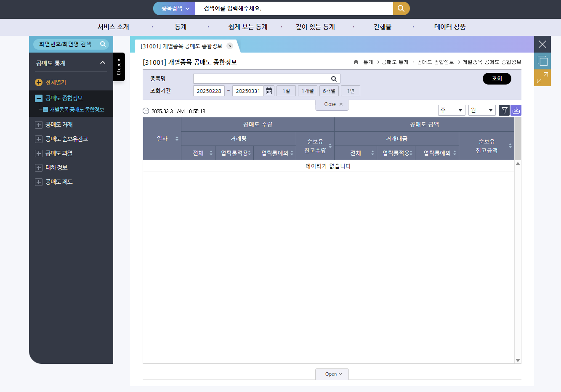
Task: Expand 공매도 거래 tree node
Action: [x=39, y=125]
